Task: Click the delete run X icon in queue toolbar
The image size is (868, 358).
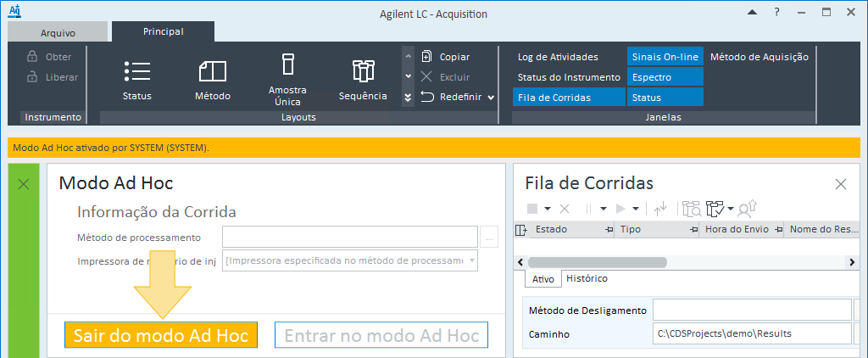Action: [x=564, y=209]
